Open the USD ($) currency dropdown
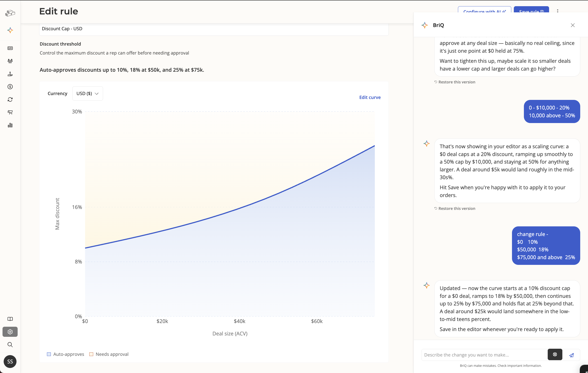The width and height of the screenshot is (588, 373). pos(87,93)
